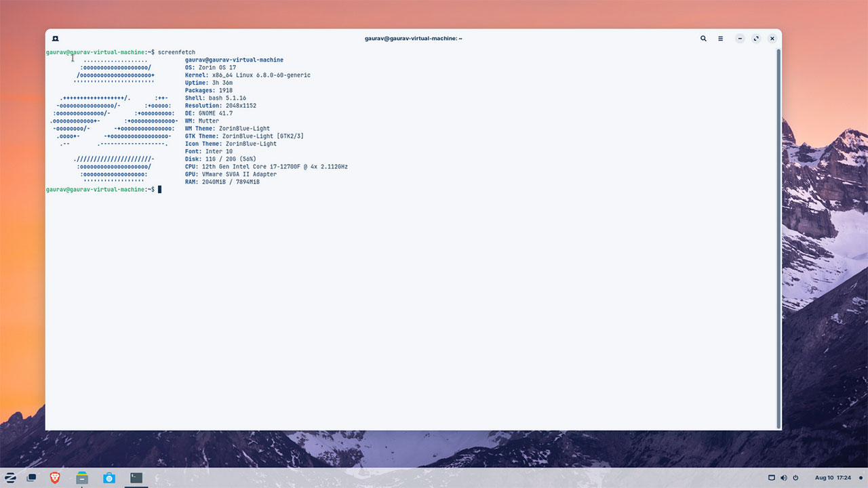This screenshot has width=868, height=488.
Task: Open the Software store from taskbar
Action: point(109,478)
